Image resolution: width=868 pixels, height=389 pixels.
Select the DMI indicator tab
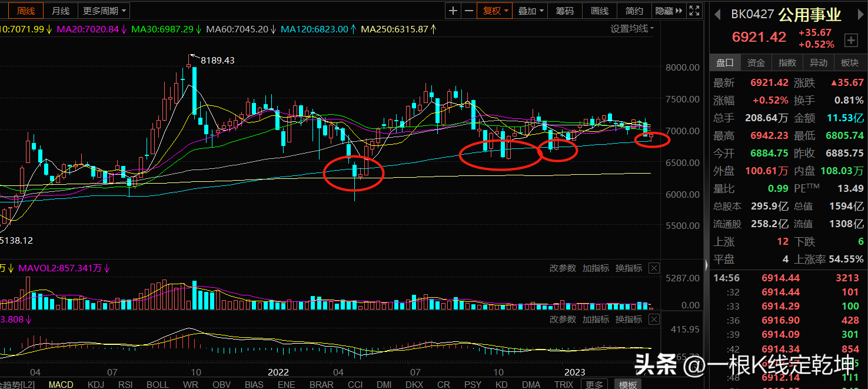[x=384, y=384]
